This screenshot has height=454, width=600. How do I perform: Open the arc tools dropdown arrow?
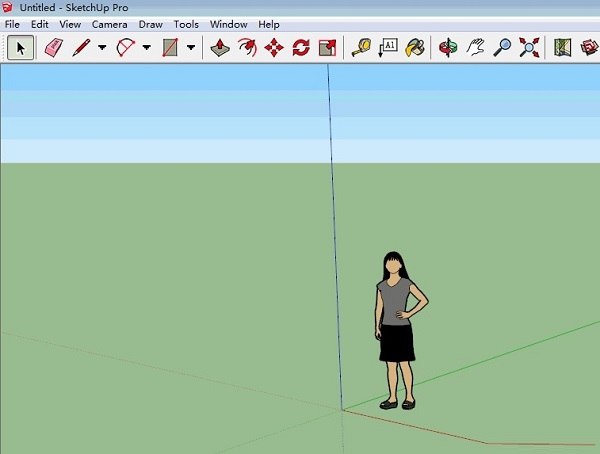(146, 47)
